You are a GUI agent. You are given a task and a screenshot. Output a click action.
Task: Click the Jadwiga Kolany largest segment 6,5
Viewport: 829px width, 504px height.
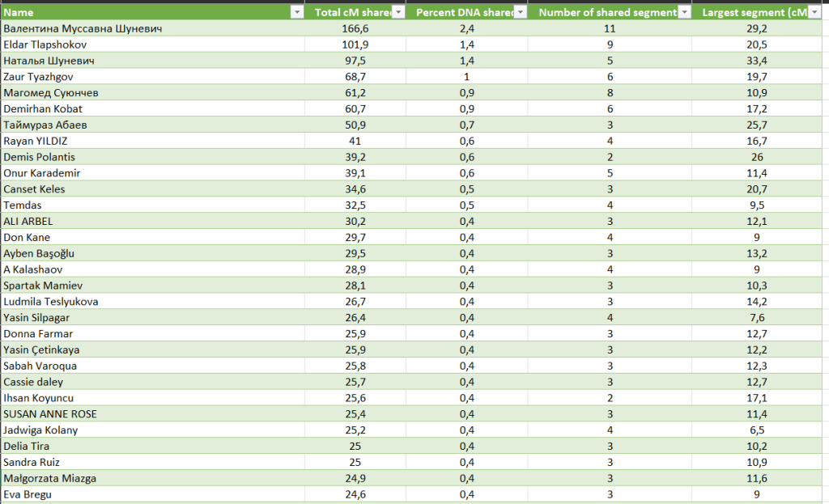point(757,430)
